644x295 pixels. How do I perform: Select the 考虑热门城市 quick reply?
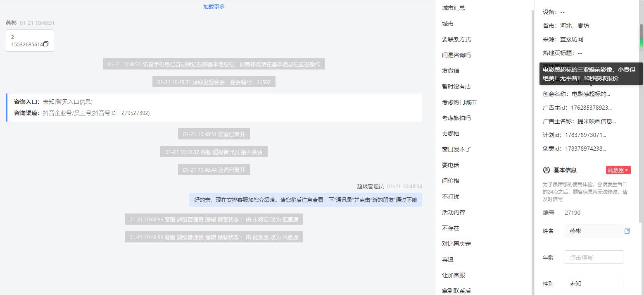pyautogui.click(x=459, y=102)
